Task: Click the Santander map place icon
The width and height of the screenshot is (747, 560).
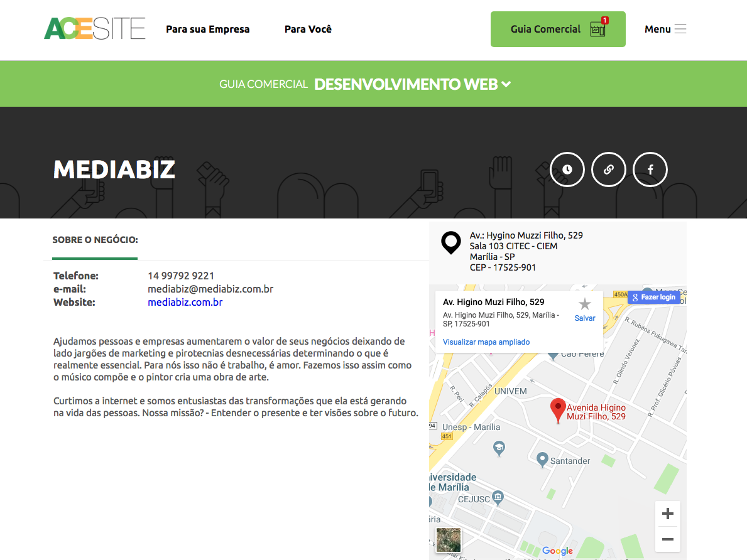Action: click(542, 460)
